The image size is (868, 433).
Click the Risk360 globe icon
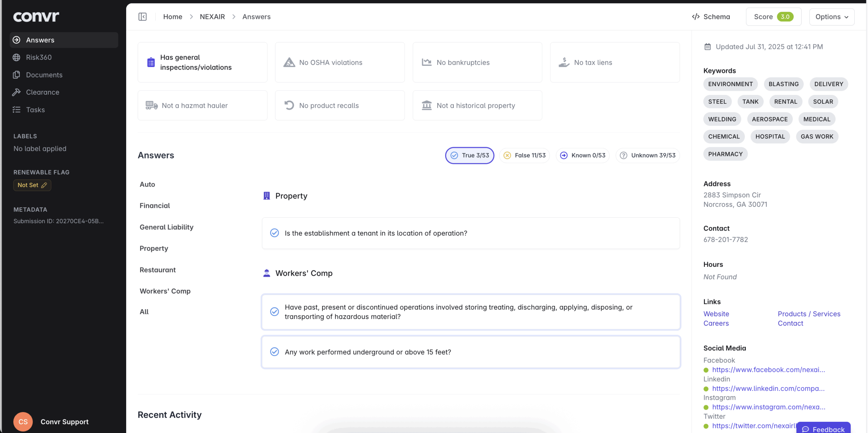tap(16, 57)
